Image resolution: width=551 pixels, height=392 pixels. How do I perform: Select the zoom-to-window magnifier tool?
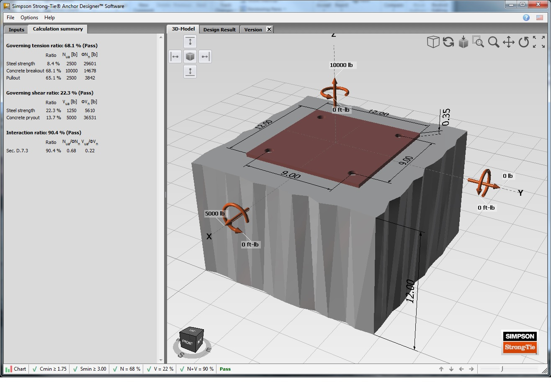pos(478,42)
